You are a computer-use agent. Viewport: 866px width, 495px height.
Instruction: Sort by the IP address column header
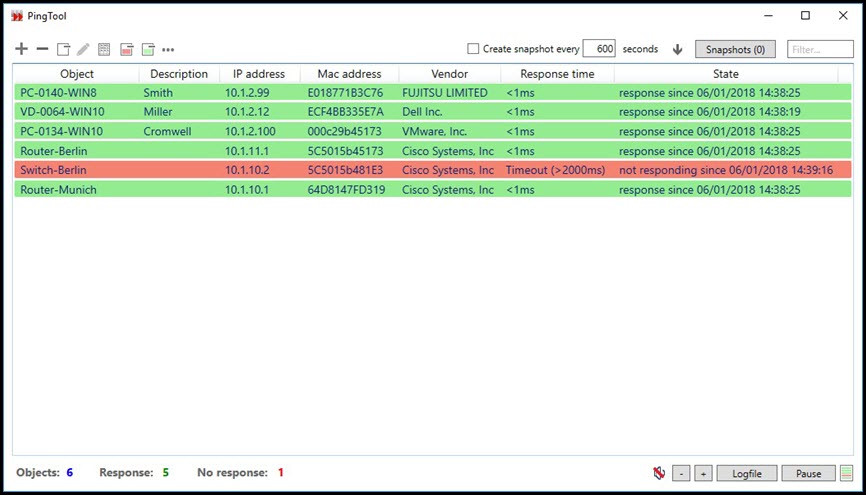point(259,73)
